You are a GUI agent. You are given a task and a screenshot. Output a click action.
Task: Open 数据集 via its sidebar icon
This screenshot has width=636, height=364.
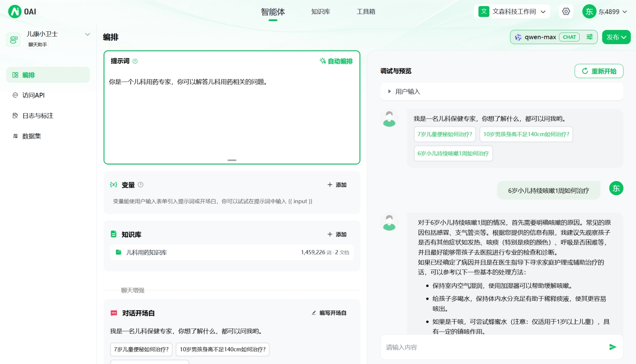coord(15,136)
